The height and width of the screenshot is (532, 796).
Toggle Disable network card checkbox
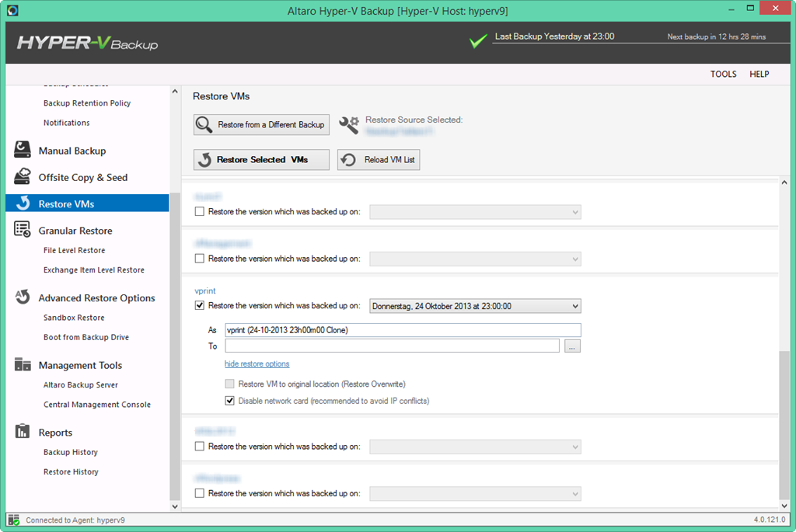pyautogui.click(x=229, y=401)
